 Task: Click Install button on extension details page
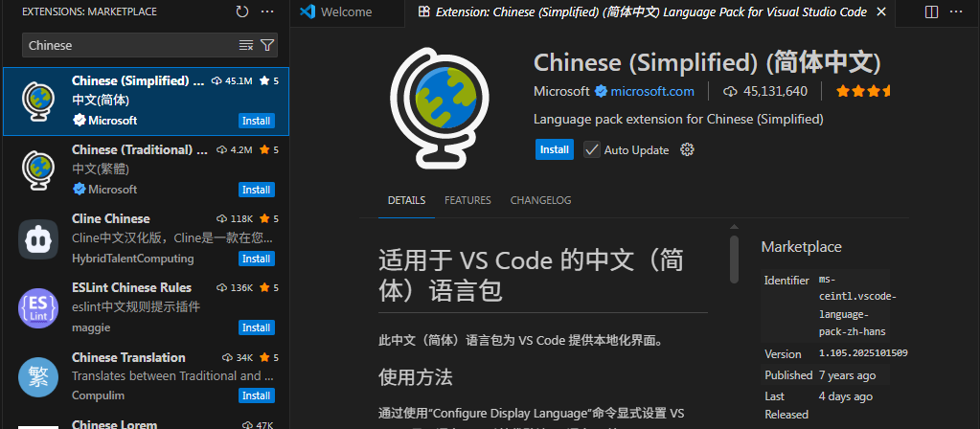(555, 150)
